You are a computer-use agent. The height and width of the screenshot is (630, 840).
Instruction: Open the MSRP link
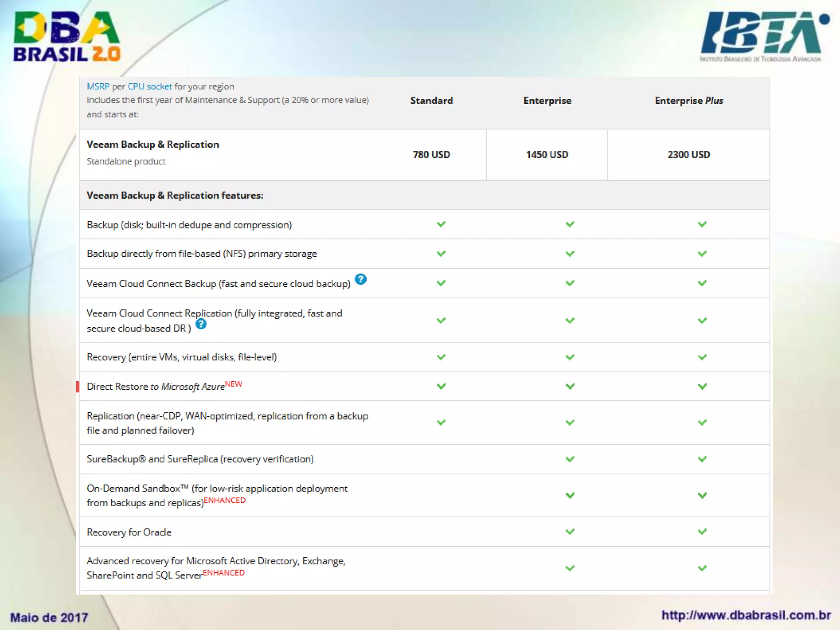[x=98, y=87]
